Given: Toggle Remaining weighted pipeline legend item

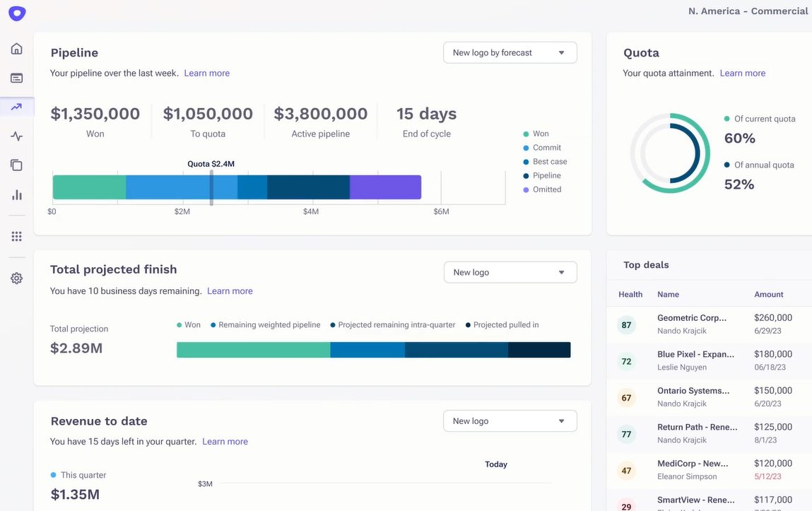Looking at the screenshot, I should 265,324.
